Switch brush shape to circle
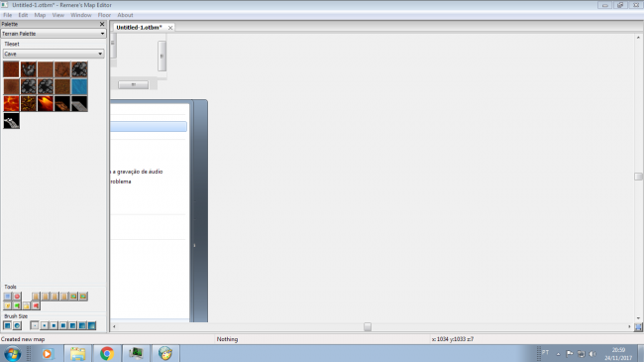 [17, 325]
